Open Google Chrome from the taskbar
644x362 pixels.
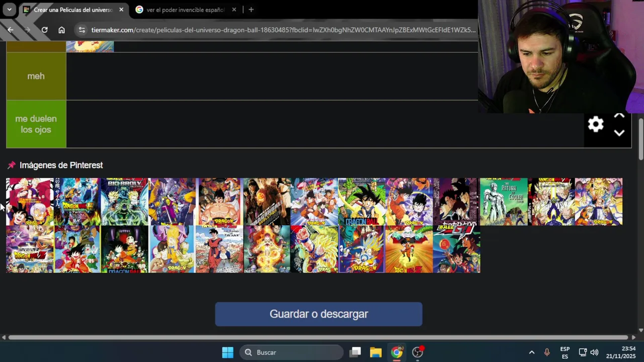397,352
